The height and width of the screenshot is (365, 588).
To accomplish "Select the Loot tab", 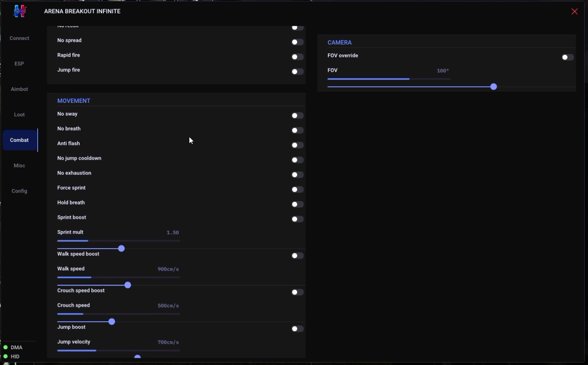I will [20, 115].
